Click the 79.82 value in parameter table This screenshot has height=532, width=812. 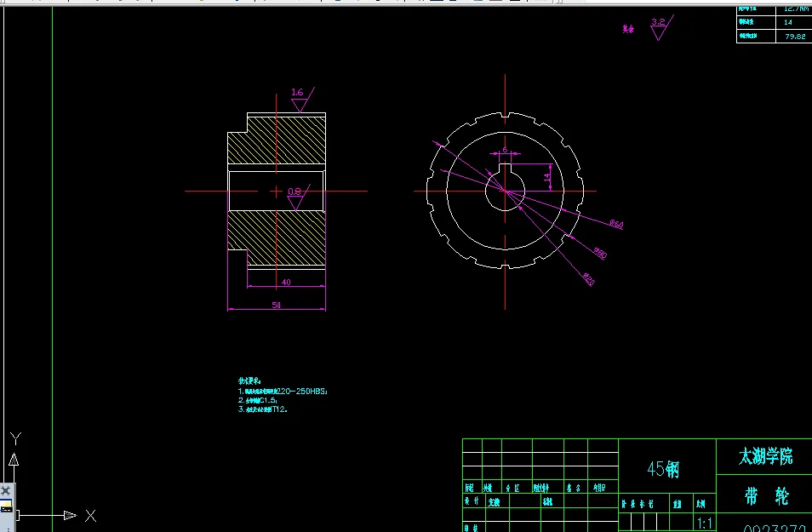click(x=795, y=37)
